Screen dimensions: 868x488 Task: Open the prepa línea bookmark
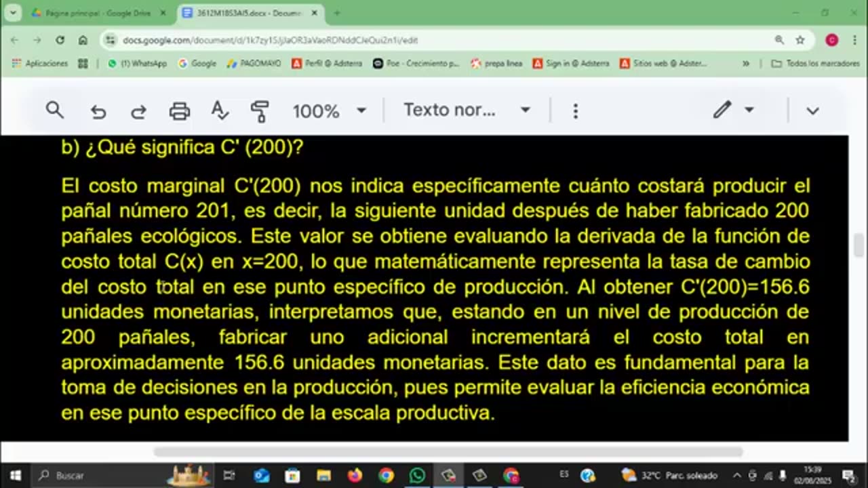pyautogui.click(x=496, y=63)
